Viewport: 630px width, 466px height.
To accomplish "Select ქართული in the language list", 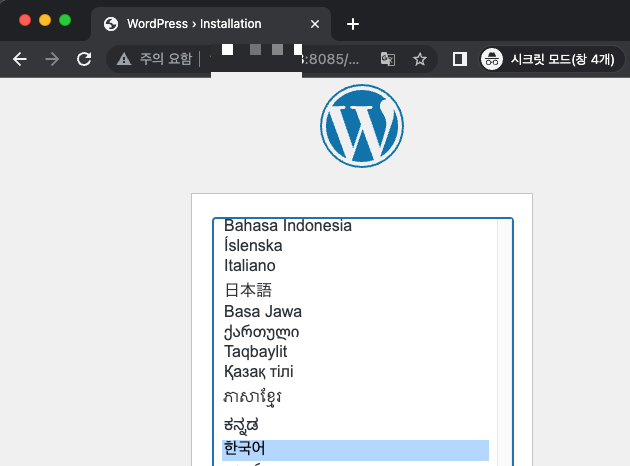I will coord(356,332).
